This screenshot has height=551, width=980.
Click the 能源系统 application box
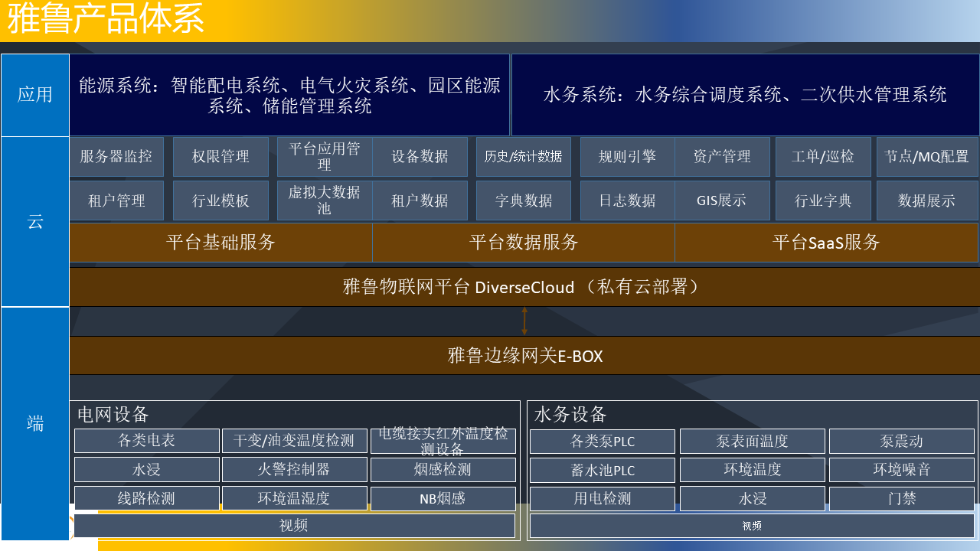[x=289, y=95]
